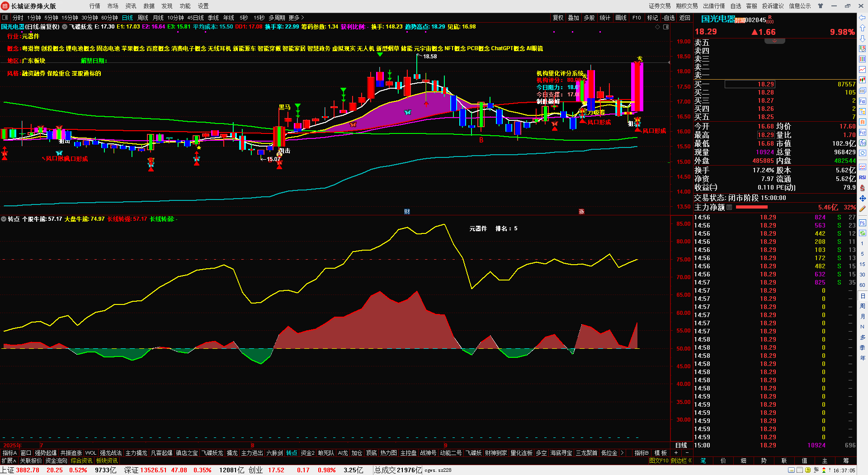Click the list icon next to 主力净额
This screenshot has height=475, width=868.
729,207
